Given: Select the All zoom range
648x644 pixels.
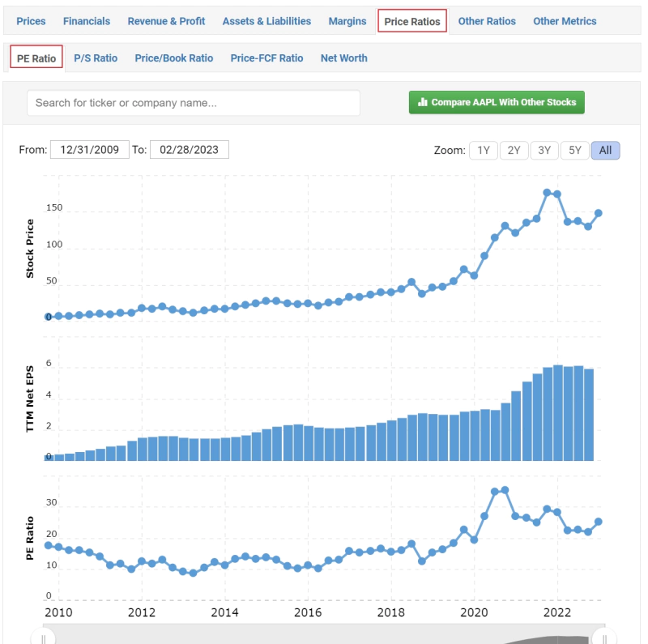Looking at the screenshot, I should (605, 150).
